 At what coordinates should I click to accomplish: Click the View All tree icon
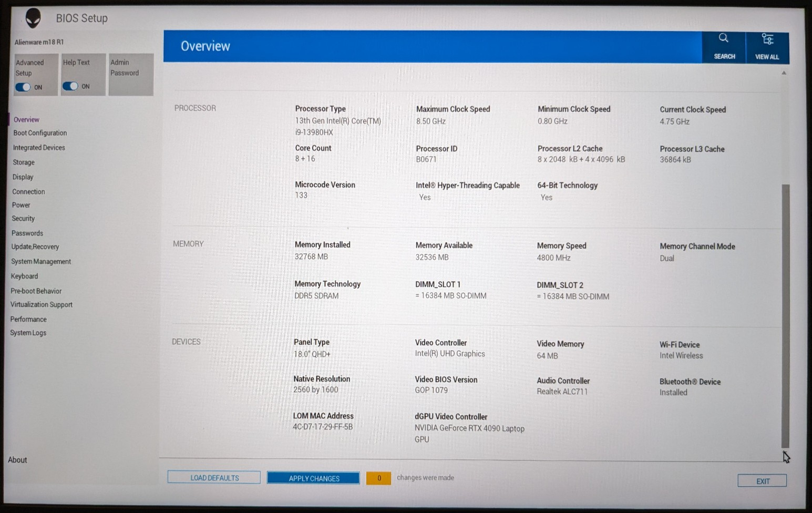click(767, 39)
